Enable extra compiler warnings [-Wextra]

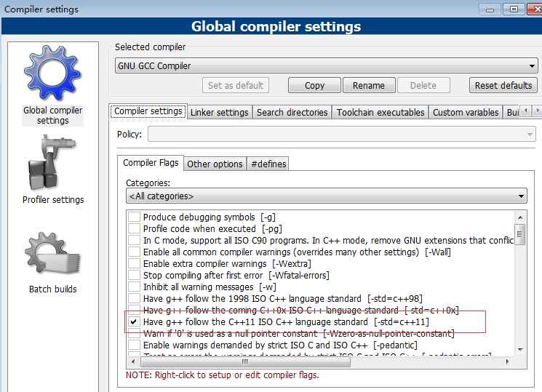pos(134,263)
